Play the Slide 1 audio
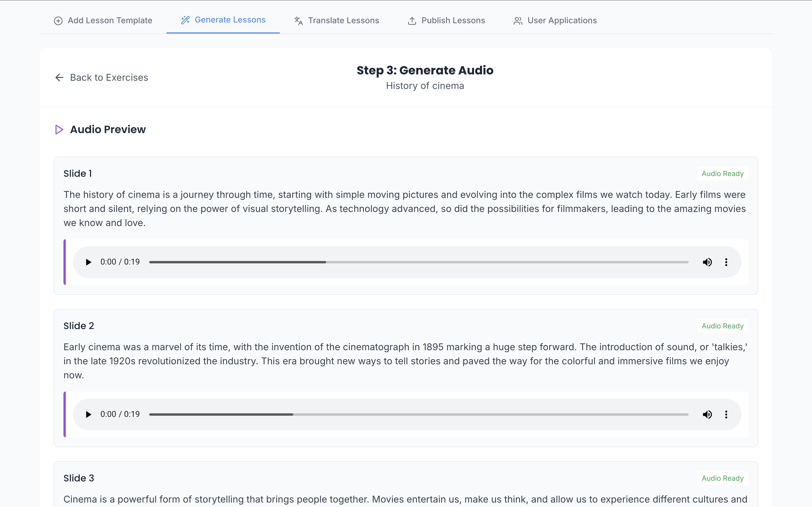The height and width of the screenshot is (507, 812). click(88, 262)
